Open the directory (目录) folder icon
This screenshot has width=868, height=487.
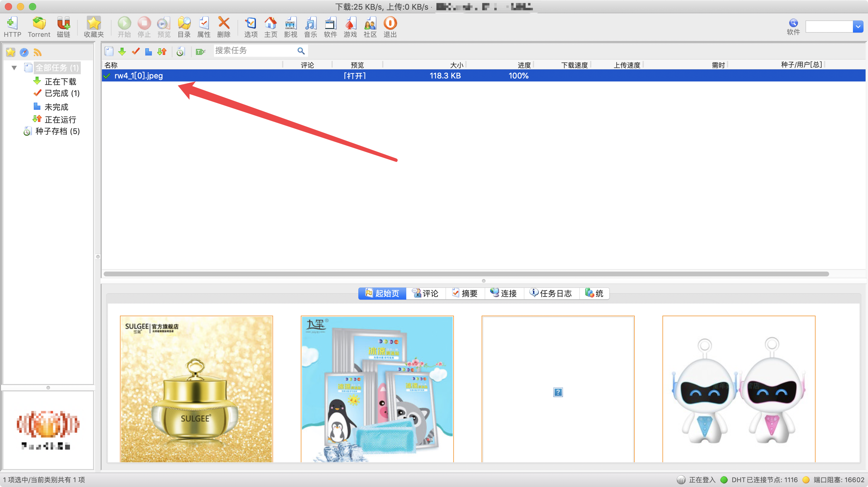click(184, 24)
